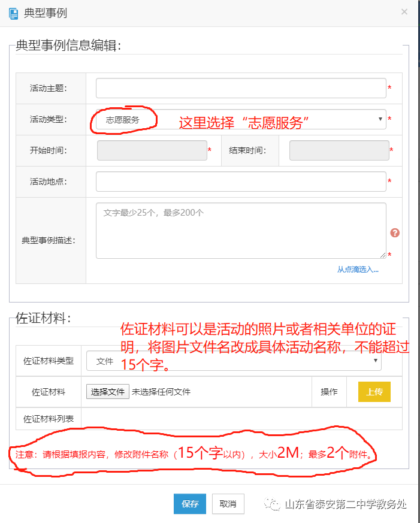
Task: Save the form with the 保存 button
Action: point(190,504)
